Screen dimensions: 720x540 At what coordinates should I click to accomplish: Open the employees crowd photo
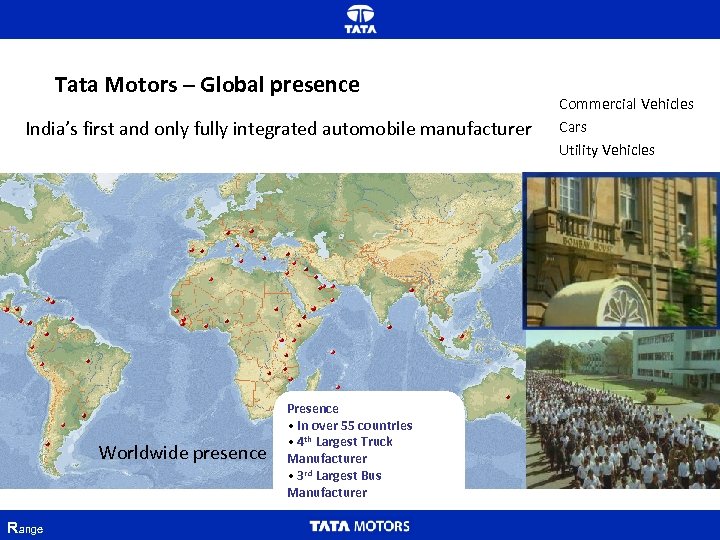(623, 409)
